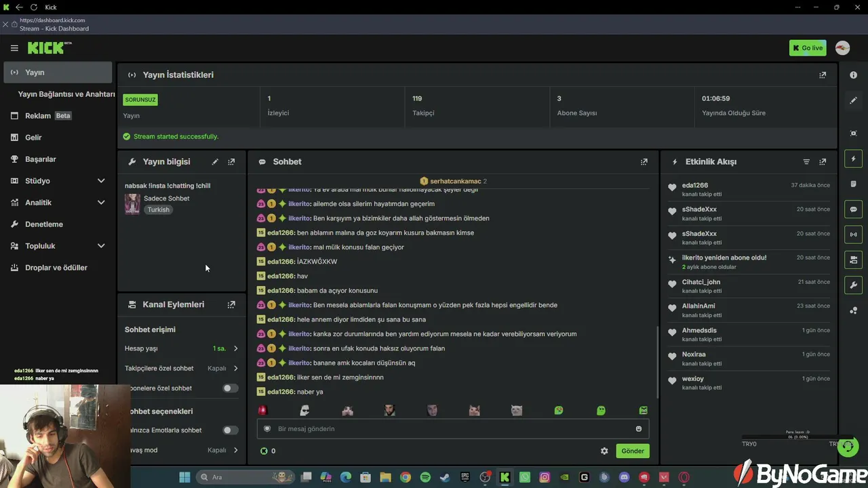Screen dimensions: 868x488
Task: Click the chat message input field
Action: [453, 429]
